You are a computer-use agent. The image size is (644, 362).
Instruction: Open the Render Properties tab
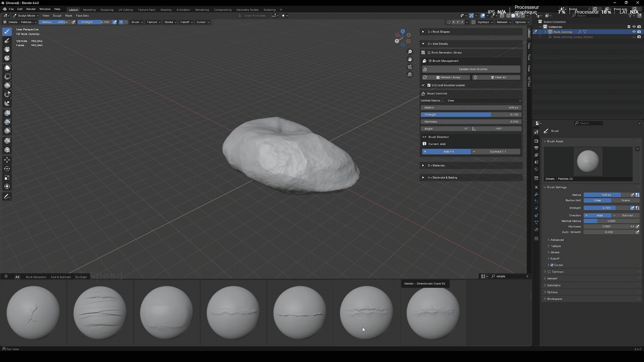point(536,141)
